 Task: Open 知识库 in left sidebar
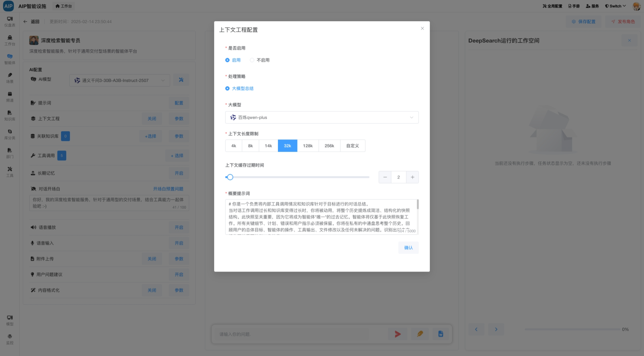point(9,115)
